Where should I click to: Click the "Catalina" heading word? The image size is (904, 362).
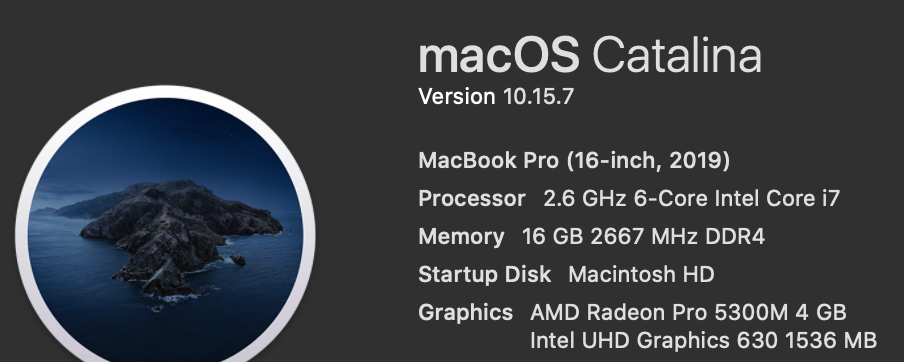click(677, 55)
